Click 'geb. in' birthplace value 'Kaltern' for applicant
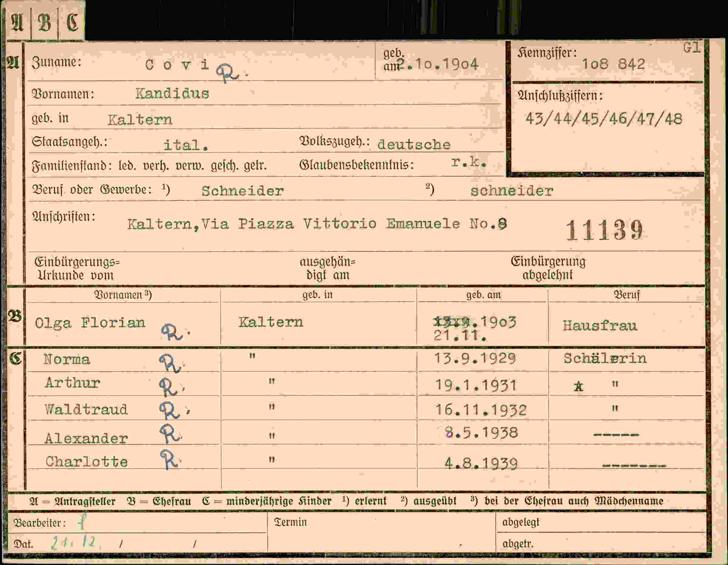728x565 pixels. click(140, 120)
